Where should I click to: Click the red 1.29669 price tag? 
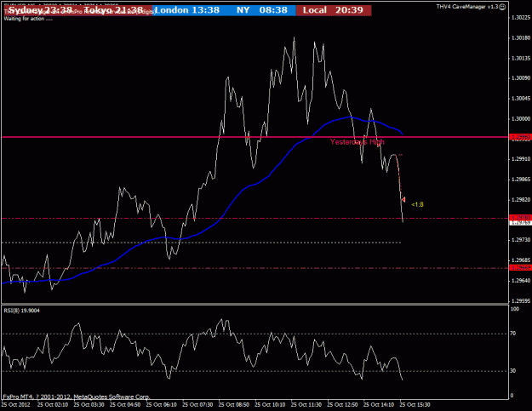(521, 267)
